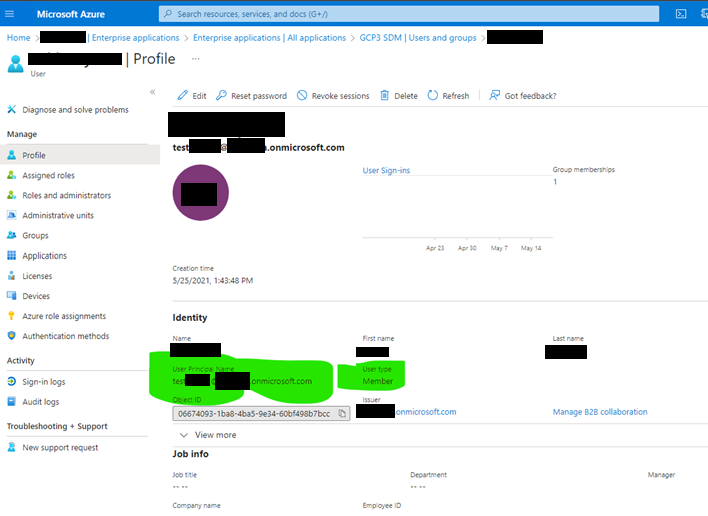Open Enterprise applications | All applications breadcrumb
This screenshot has width=708, height=516.
coord(269,38)
